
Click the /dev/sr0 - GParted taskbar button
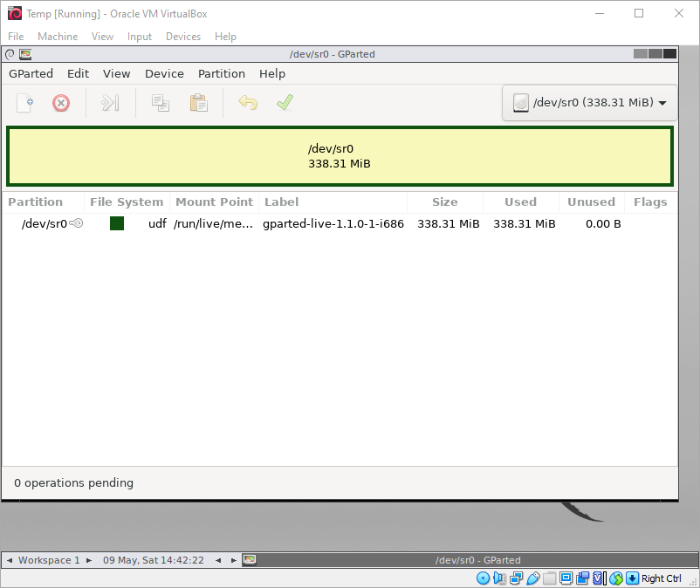[470, 560]
